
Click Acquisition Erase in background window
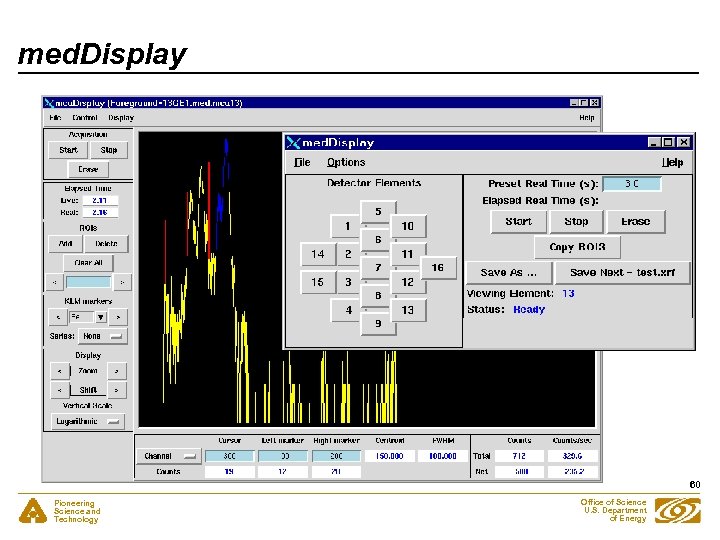pos(88,169)
